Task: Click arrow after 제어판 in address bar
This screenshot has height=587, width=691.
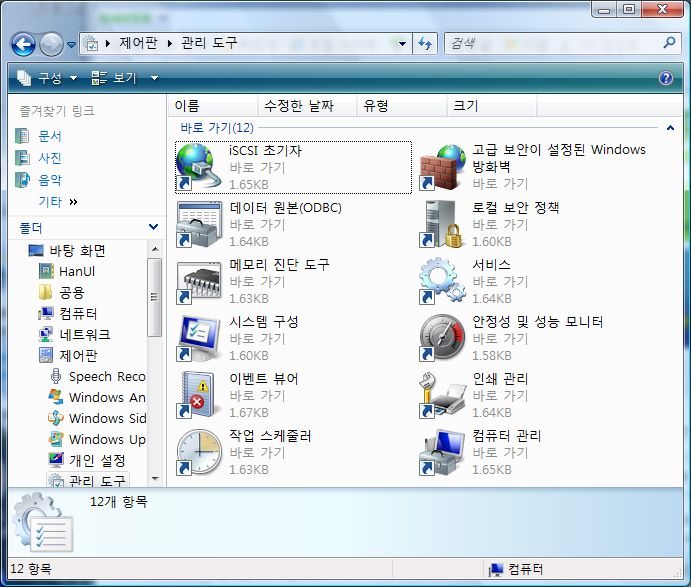Action: [x=170, y=43]
